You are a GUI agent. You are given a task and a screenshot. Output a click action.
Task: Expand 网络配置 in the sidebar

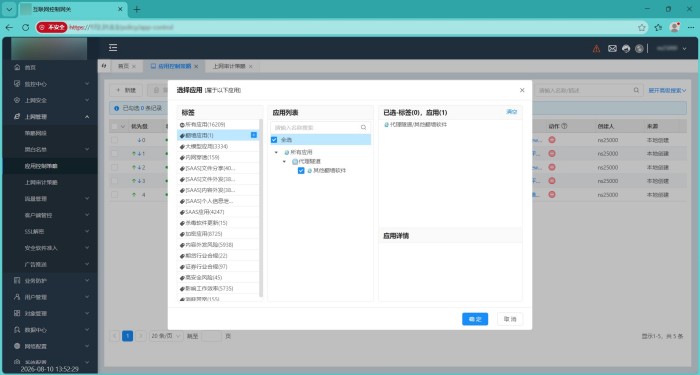tap(49, 346)
